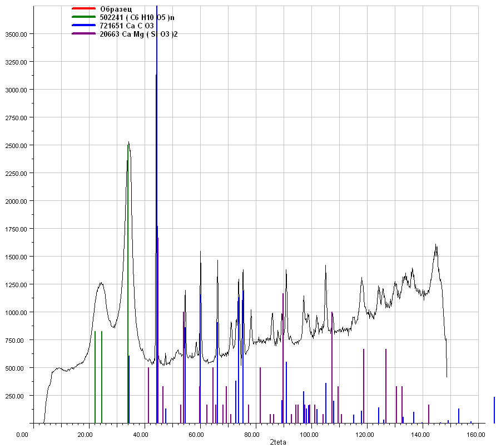
Task: Click the 60.00 x-axis label
Action: 196,435
